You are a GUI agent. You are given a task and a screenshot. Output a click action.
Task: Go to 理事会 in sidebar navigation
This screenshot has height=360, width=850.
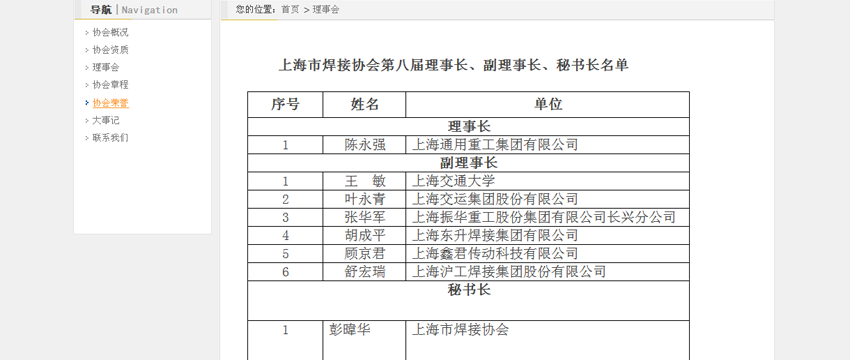[x=105, y=67]
